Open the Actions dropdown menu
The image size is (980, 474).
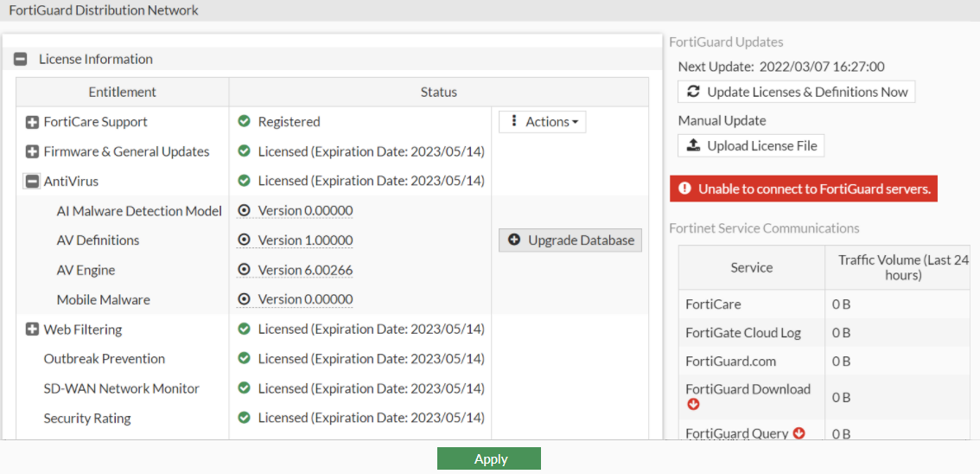coord(542,122)
